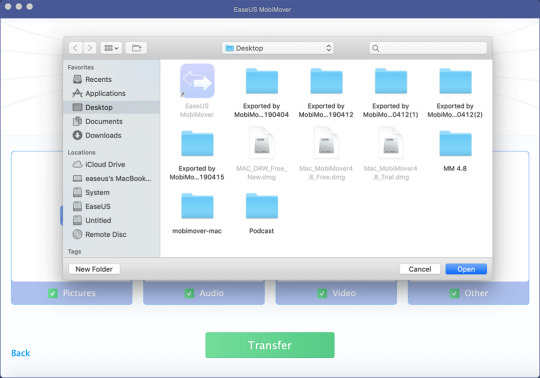Click the Remote Disc icon

point(77,234)
